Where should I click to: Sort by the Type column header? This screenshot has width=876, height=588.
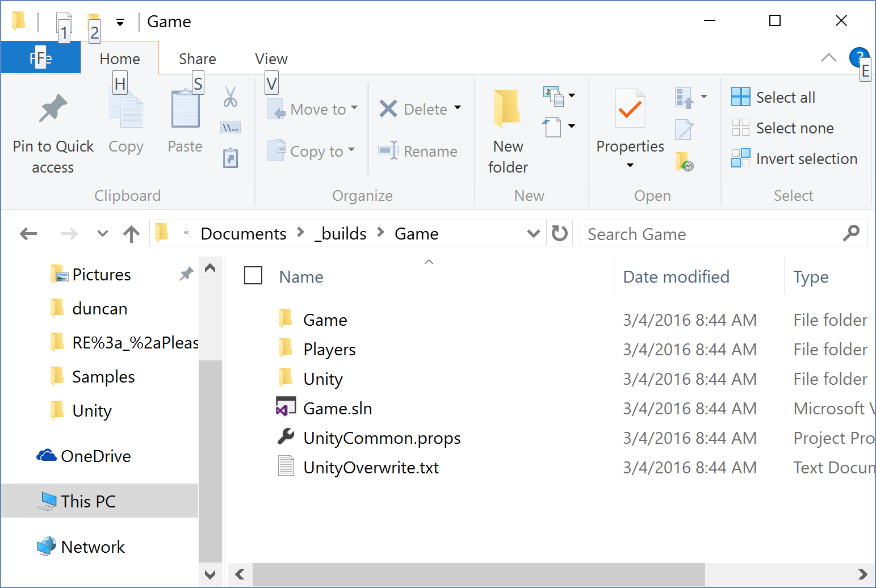[811, 276]
